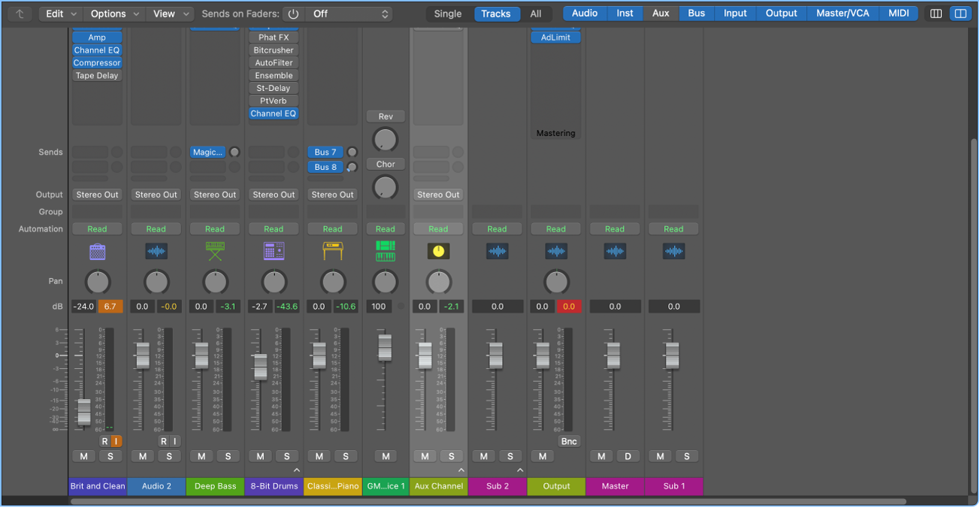The height and width of the screenshot is (508, 980).
Task: Select the Deep Bass track name label
Action: tap(215, 486)
